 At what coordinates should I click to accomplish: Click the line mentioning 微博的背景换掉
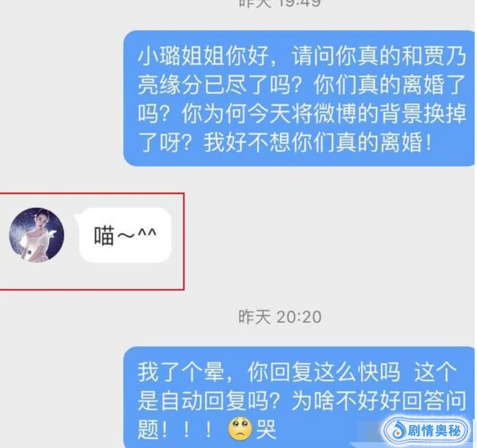pos(302,113)
